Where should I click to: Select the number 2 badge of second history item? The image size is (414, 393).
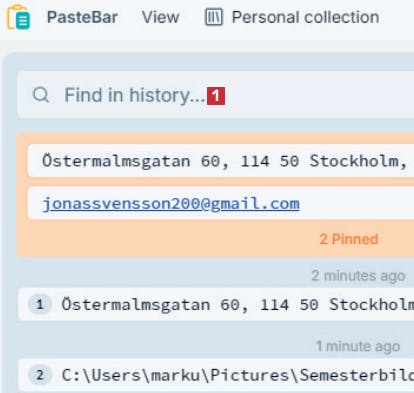click(x=40, y=375)
